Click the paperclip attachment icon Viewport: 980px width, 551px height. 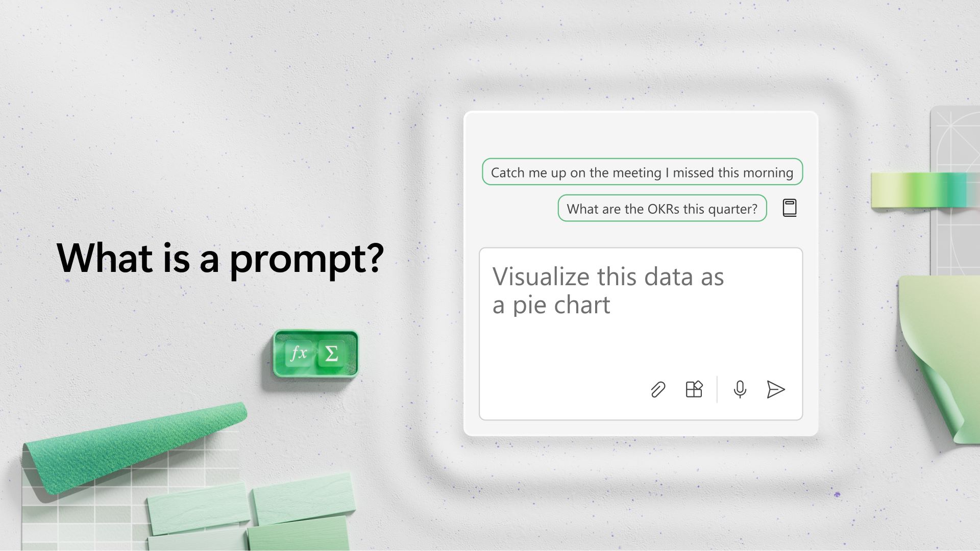(657, 390)
